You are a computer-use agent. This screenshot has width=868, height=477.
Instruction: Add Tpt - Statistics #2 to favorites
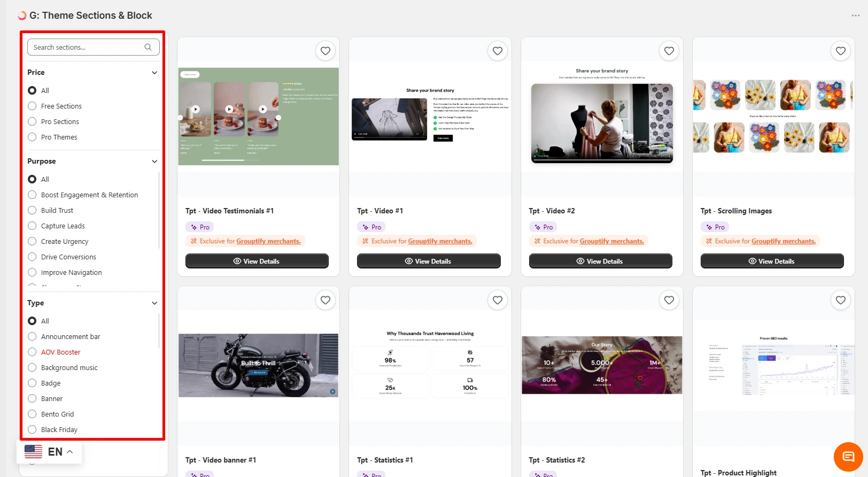(x=669, y=300)
